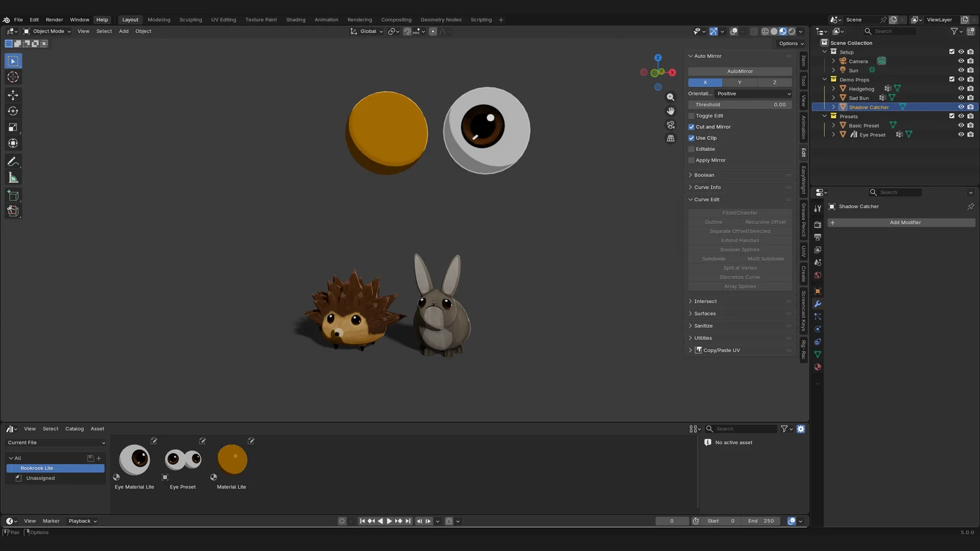Open the Material Properties tab
This screenshot has height=551, width=980.
click(x=818, y=367)
